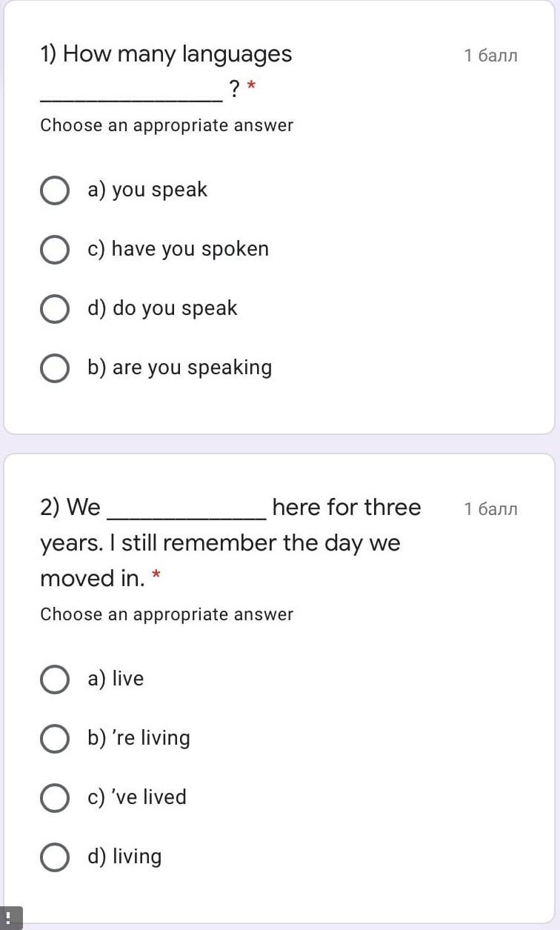Click the blank line after 'We' in question 2
The height and width of the screenshot is (930, 560).
point(187,516)
